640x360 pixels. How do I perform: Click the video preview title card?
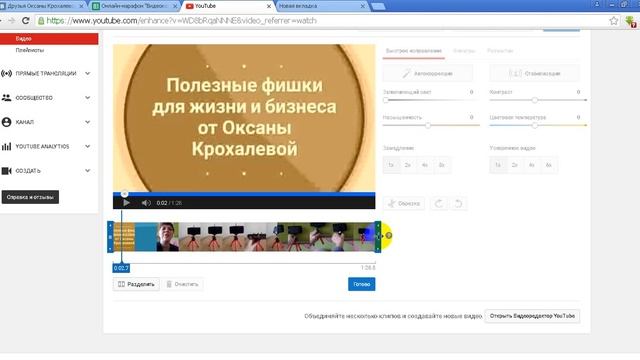(244, 118)
